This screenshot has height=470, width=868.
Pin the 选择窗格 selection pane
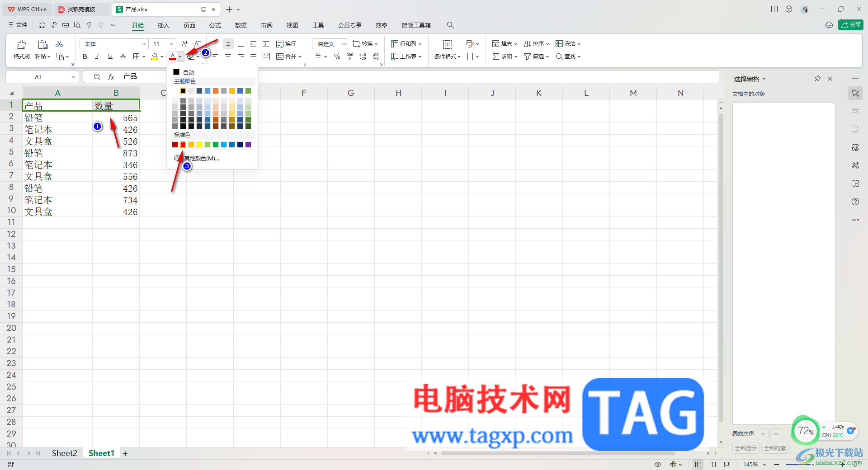(x=817, y=79)
